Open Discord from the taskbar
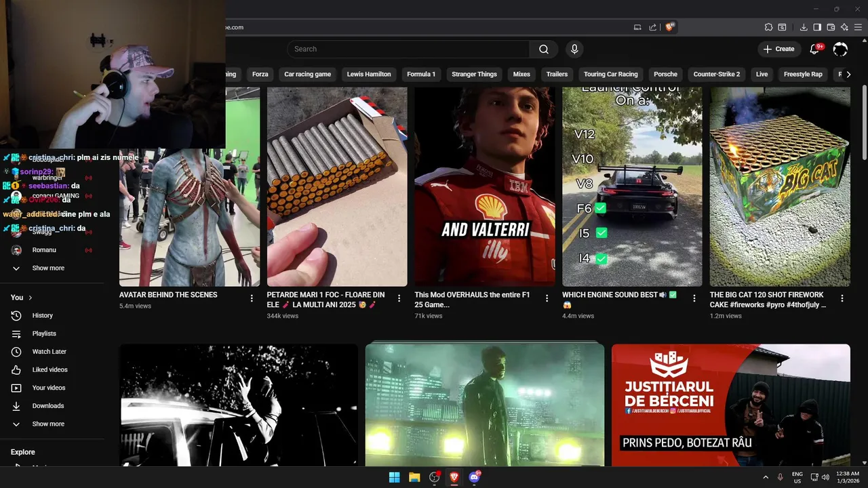 coord(475,477)
